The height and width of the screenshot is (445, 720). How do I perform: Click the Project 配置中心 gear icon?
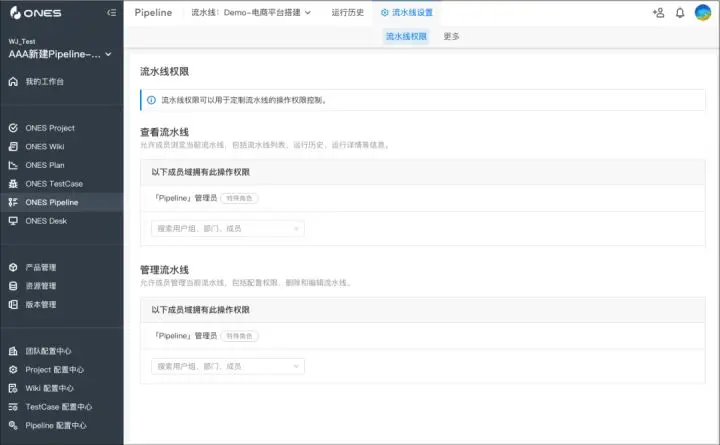click(13, 370)
